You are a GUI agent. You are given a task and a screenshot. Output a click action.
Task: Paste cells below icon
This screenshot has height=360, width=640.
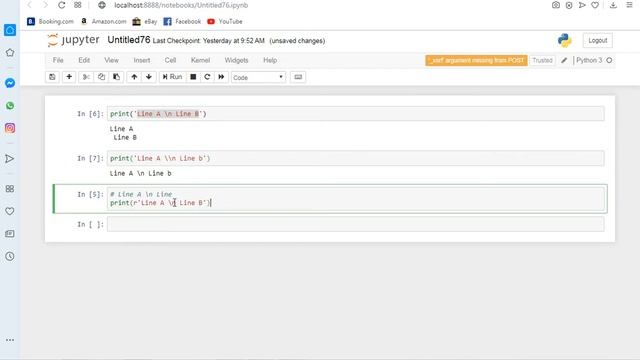point(116,77)
